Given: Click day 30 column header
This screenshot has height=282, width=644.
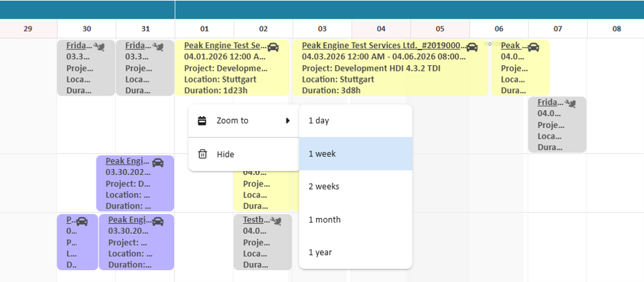Looking at the screenshot, I should pyautogui.click(x=87, y=29).
